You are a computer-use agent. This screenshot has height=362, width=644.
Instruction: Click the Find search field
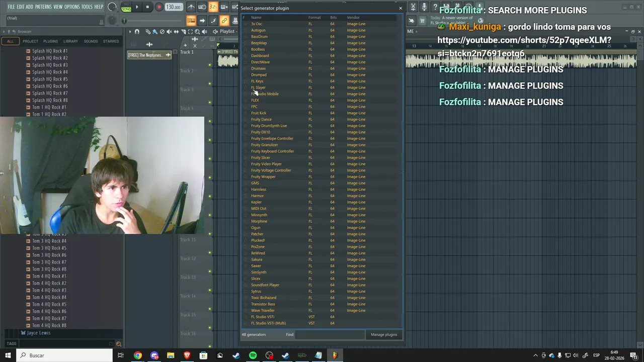[330, 334]
